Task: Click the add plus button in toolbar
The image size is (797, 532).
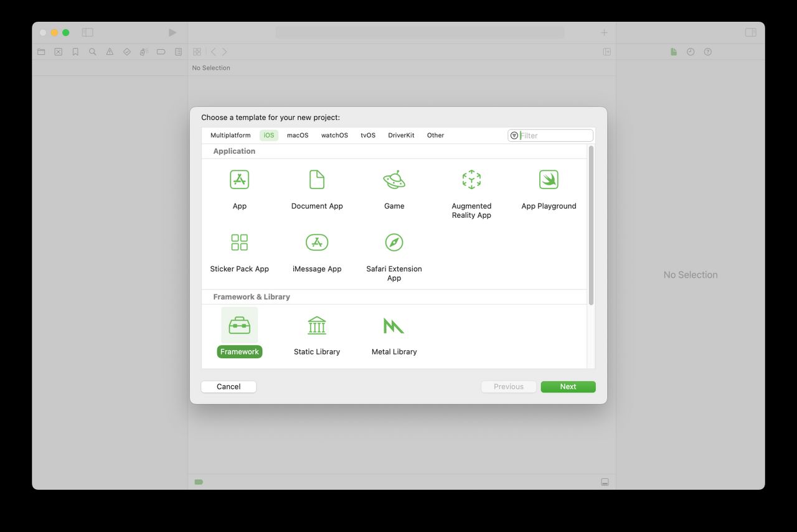Action: click(604, 32)
